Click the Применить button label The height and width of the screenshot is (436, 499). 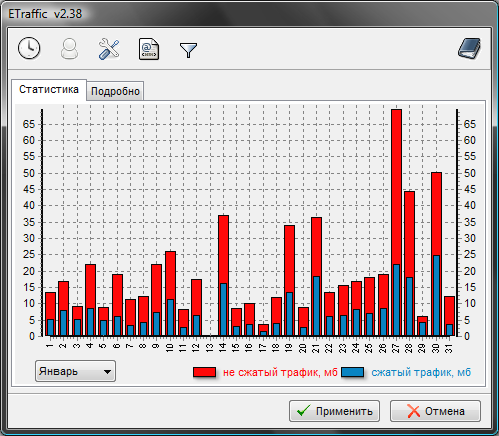(344, 411)
